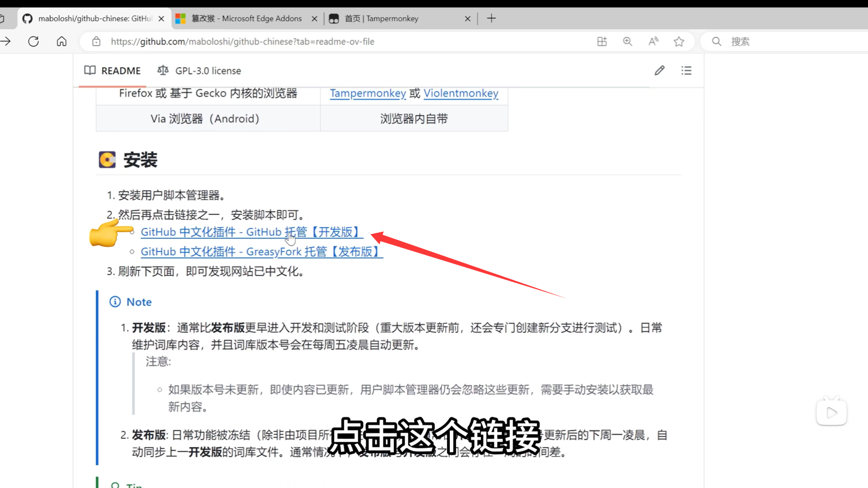Switch to GPL-3.0 license tab
This screenshot has width=868, height=488.
pyautogui.click(x=199, y=71)
